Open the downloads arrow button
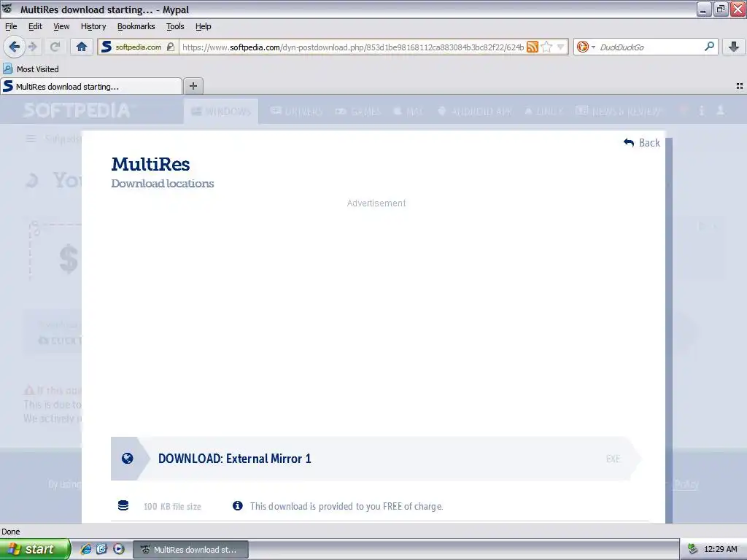The image size is (747, 560). pos(734,47)
